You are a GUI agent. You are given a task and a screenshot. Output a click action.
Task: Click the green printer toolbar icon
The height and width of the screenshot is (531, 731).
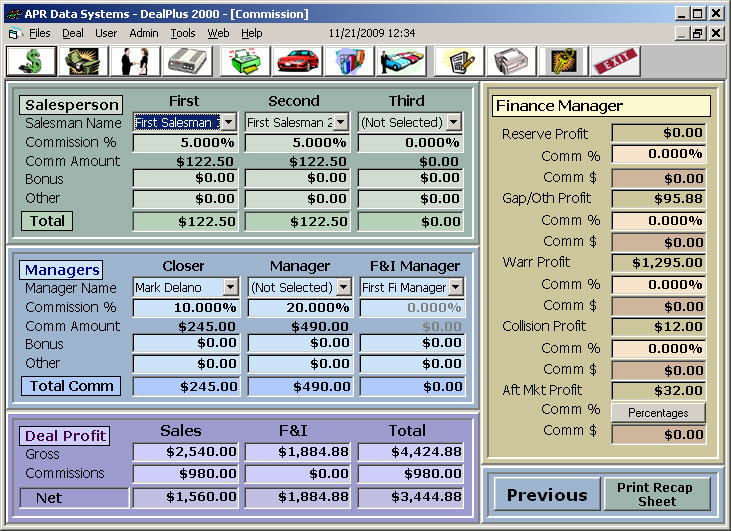point(245,61)
